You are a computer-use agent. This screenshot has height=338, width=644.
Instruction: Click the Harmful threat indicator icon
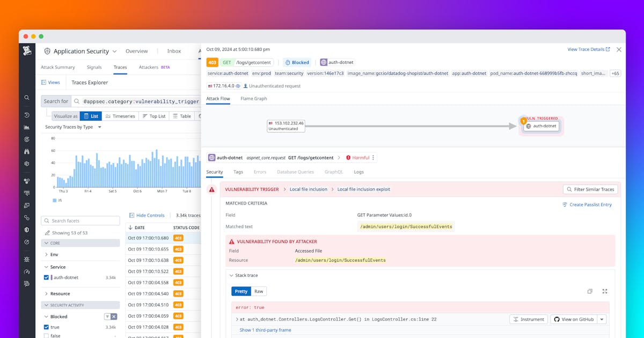pyautogui.click(x=348, y=157)
